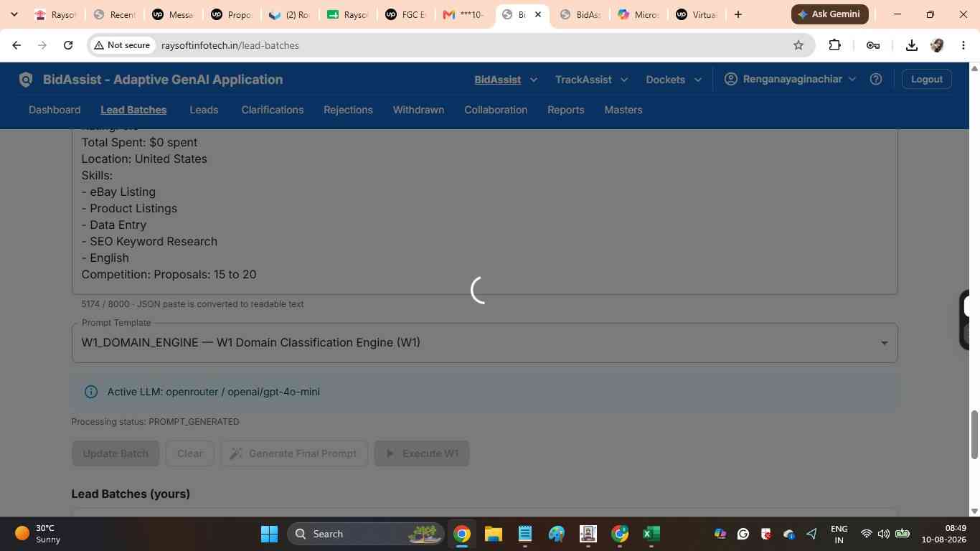Click the Logout button
Image resolution: width=980 pixels, height=551 pixels.
click(926, 79)
